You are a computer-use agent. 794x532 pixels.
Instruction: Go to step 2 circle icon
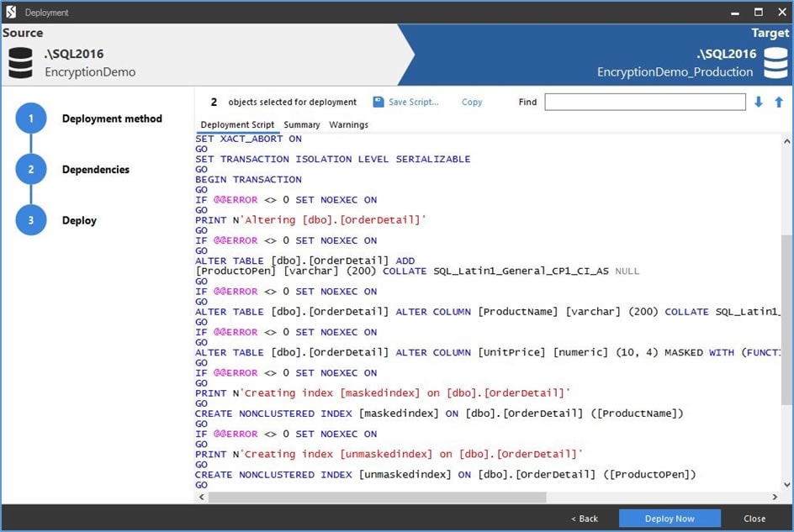(31, 169)
